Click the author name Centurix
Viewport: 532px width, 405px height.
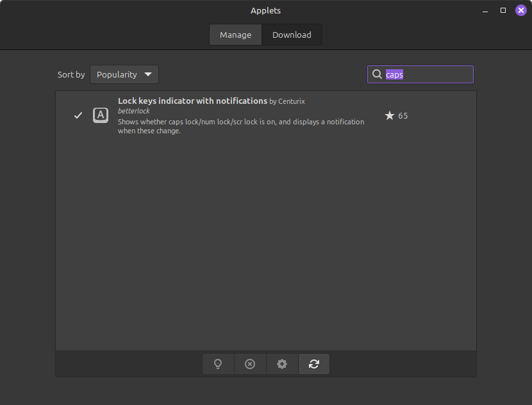point(292,101)
